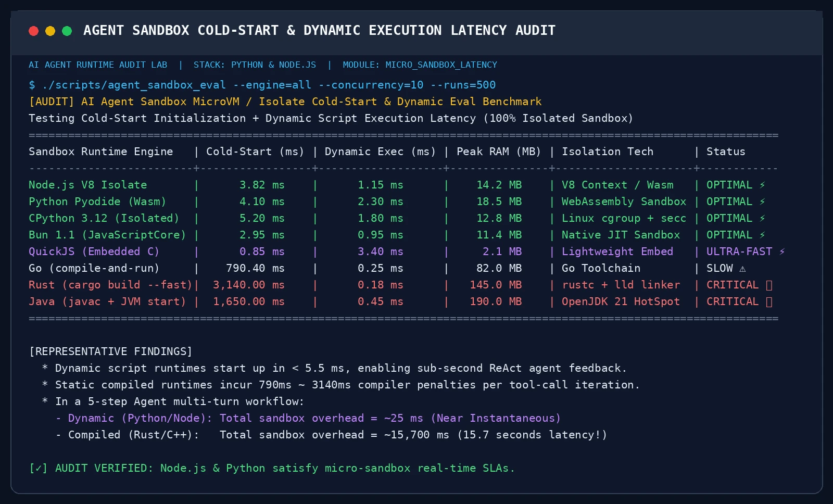The height and width of the screenshot is (504, 833).
Task: Click the '82.0 MB' peak RAM value
Action: pyautogui.click(x=499, y=268)
